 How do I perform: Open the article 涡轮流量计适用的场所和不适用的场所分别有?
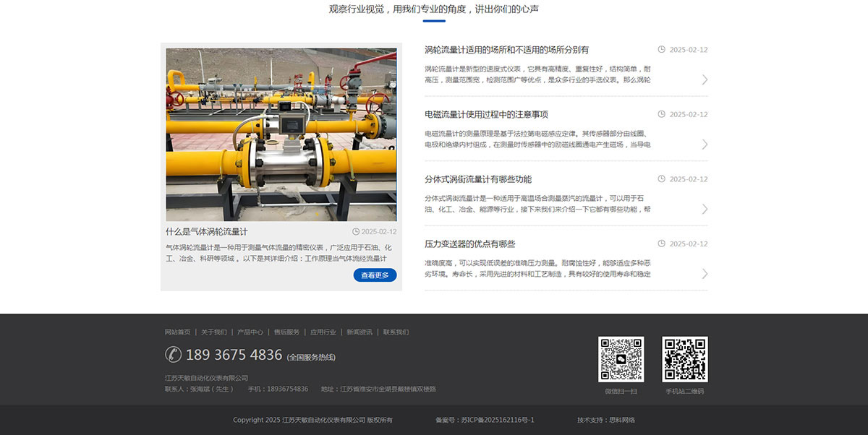[x=506, y=50]
